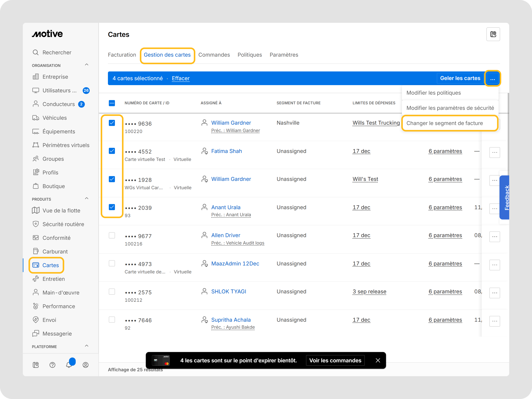This screenshot has height=399, width=532.
Task: Switch to Gestion des cartes tab
Action: point(167,55)
